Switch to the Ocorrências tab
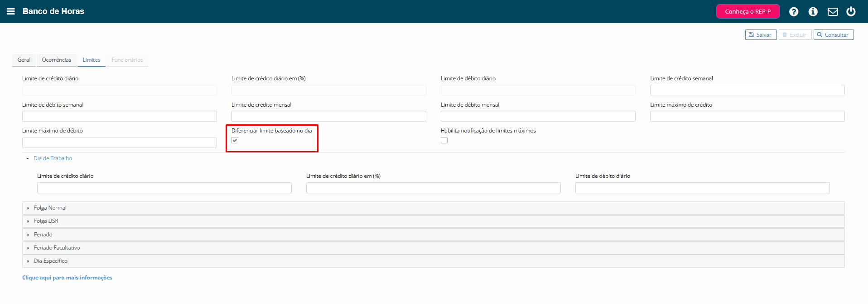Image resolution: width=868 pixels, height=304 pixels. tap(57, 60)
